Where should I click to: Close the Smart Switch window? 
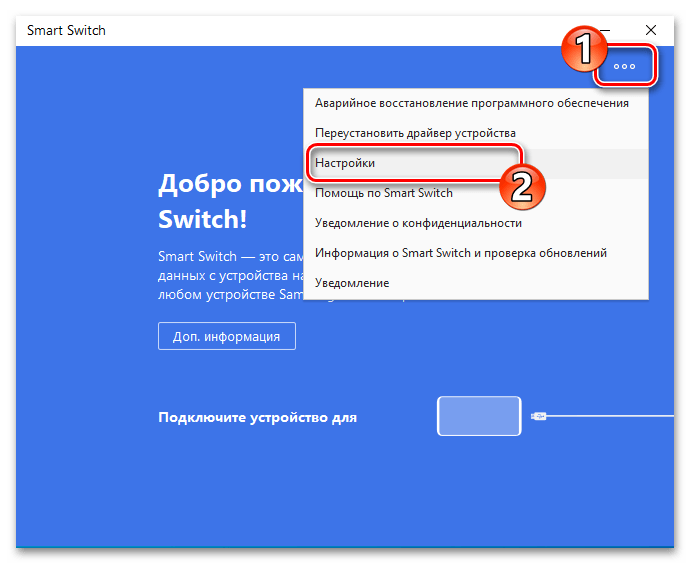651,30
